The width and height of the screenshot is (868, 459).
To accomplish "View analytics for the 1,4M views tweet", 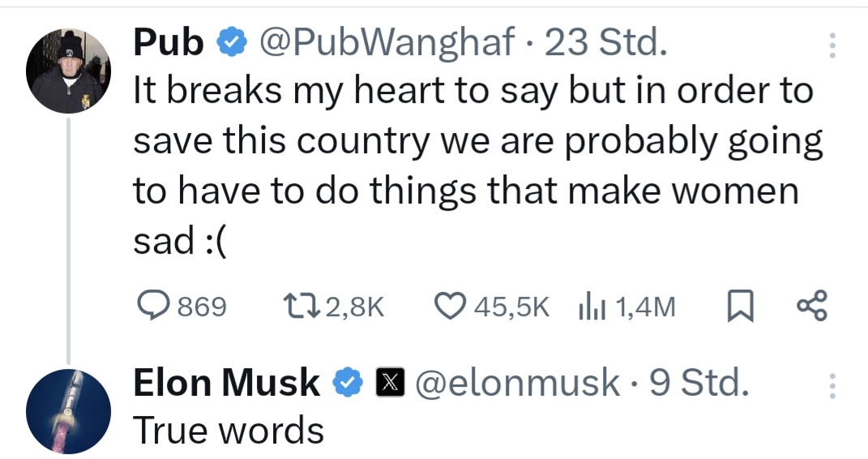I will [x=591, y=307].
